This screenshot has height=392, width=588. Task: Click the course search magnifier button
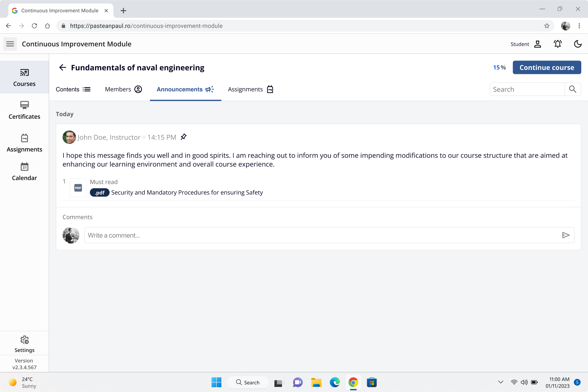point(573,89)
